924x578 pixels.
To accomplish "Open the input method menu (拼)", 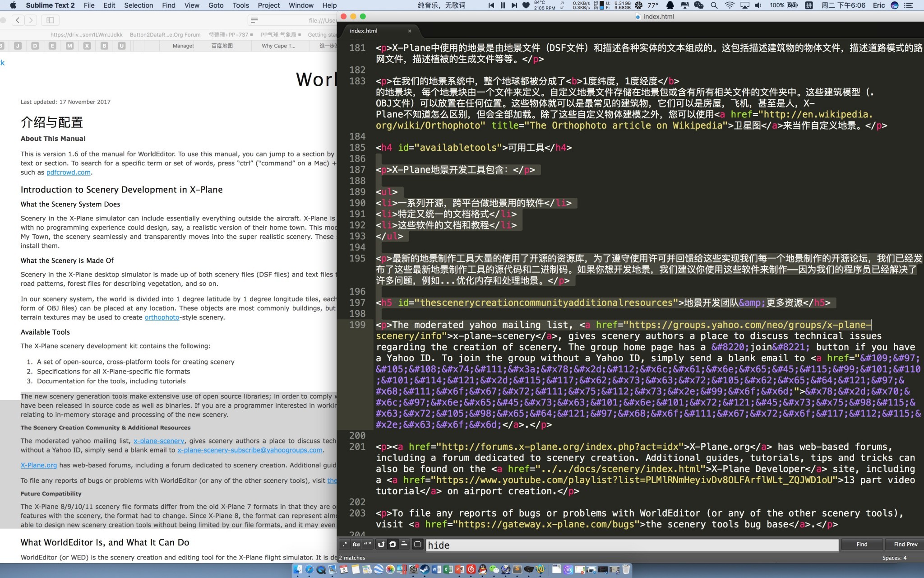I will (x=809, y=5).
